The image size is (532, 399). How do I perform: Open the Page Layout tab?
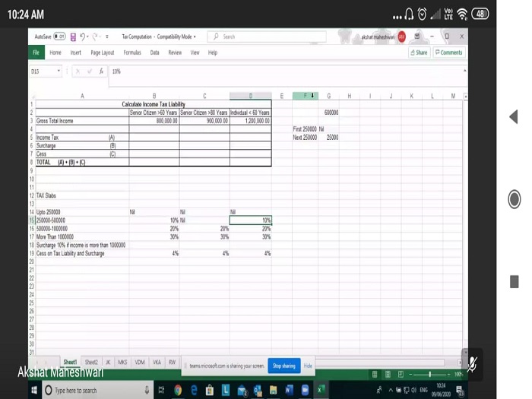point(103,52)
